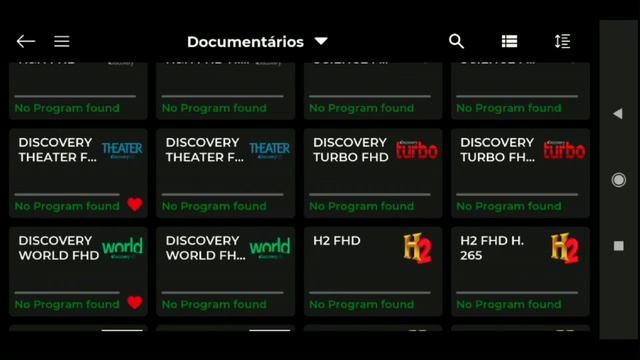
Task: Select the truncated Discovery Turbo FH... channel
Action: pyautogui.click(x=520, y=173)
